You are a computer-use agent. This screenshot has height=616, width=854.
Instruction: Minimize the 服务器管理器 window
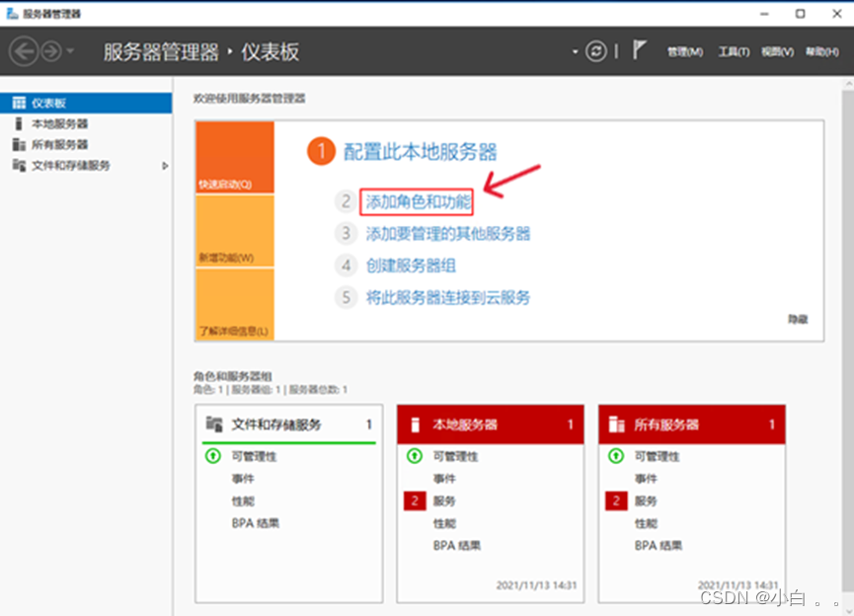[x=765, y=14]
